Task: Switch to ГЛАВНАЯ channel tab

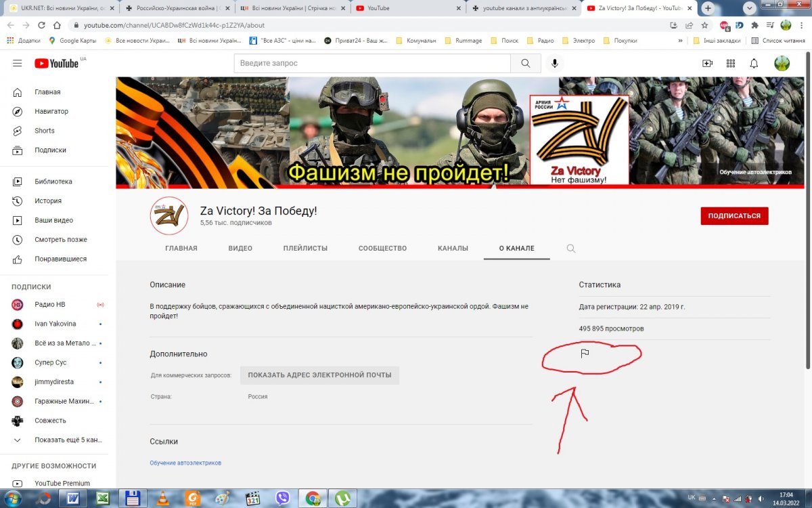Action: pos(181,249)
